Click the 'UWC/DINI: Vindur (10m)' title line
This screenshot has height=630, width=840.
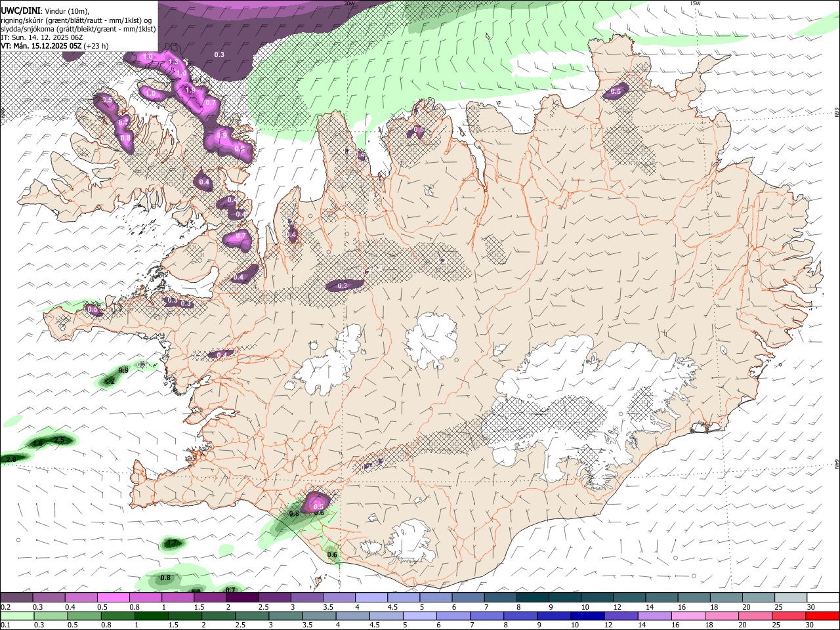tap(45, 10)
